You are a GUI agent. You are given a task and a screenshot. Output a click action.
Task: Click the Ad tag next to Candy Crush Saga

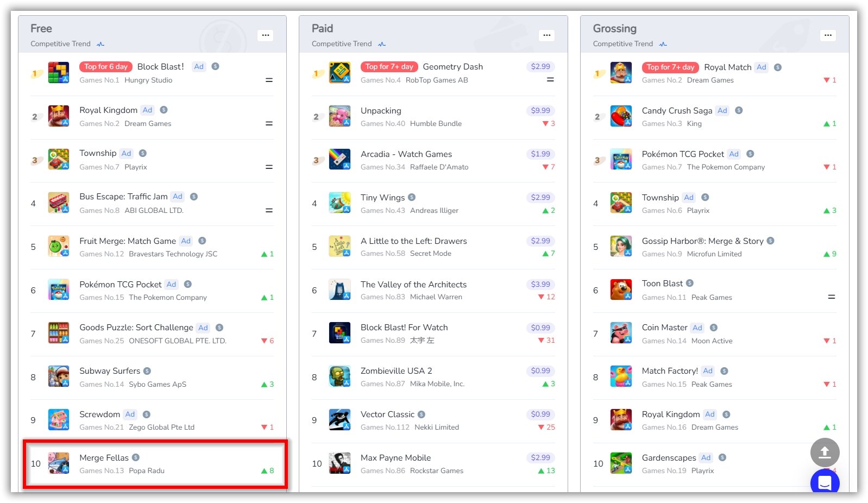722,111
